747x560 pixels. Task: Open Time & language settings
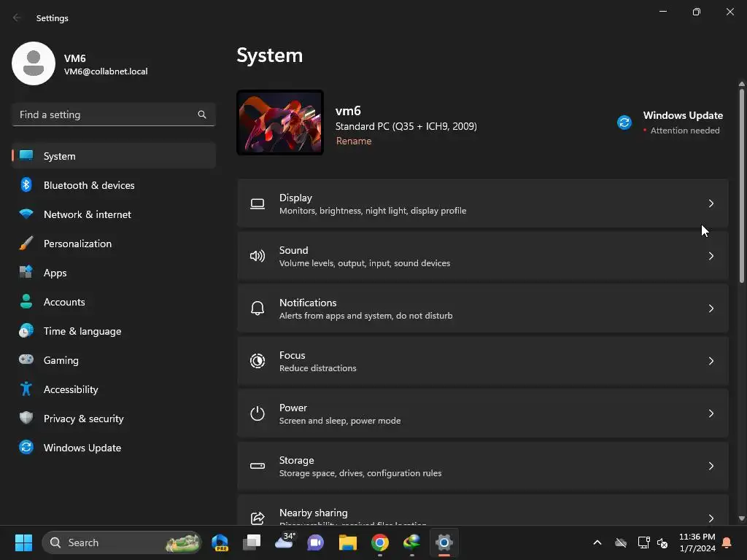coord(113,331)
